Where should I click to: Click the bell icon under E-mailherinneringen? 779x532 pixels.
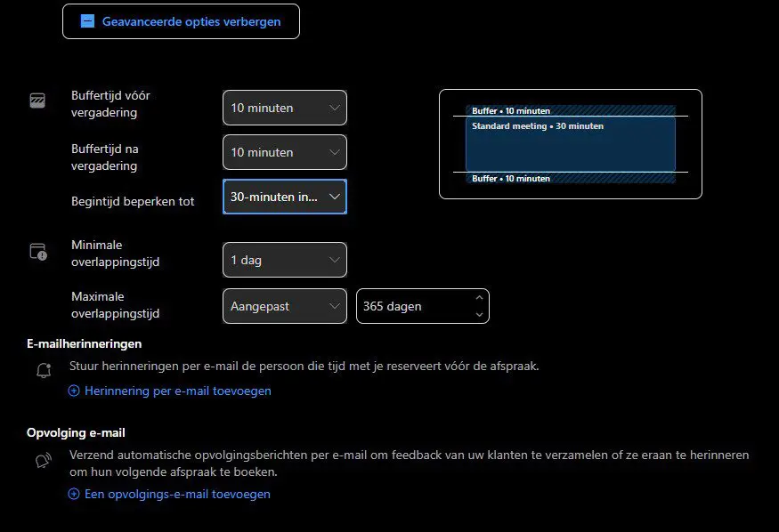(x=43, y=371)
